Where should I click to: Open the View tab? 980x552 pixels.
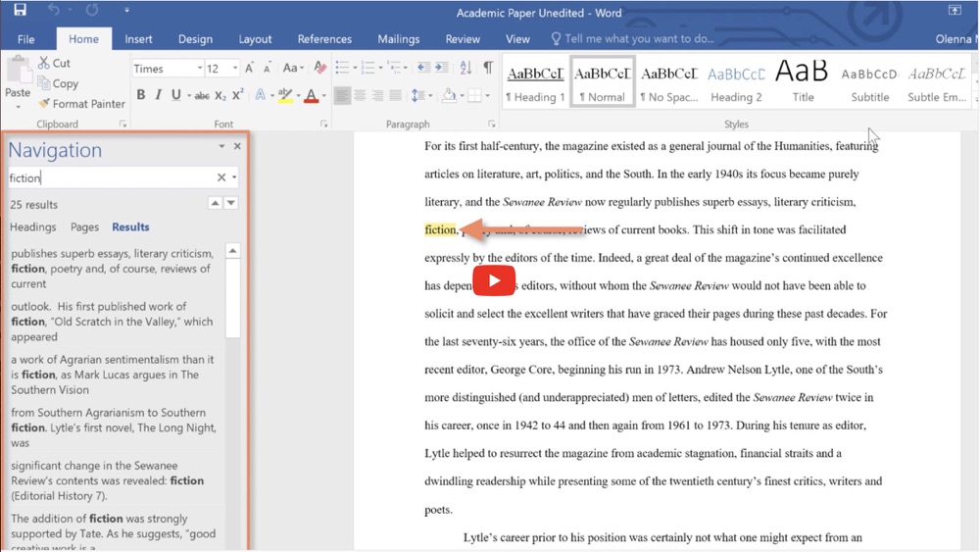click(517, 39)
